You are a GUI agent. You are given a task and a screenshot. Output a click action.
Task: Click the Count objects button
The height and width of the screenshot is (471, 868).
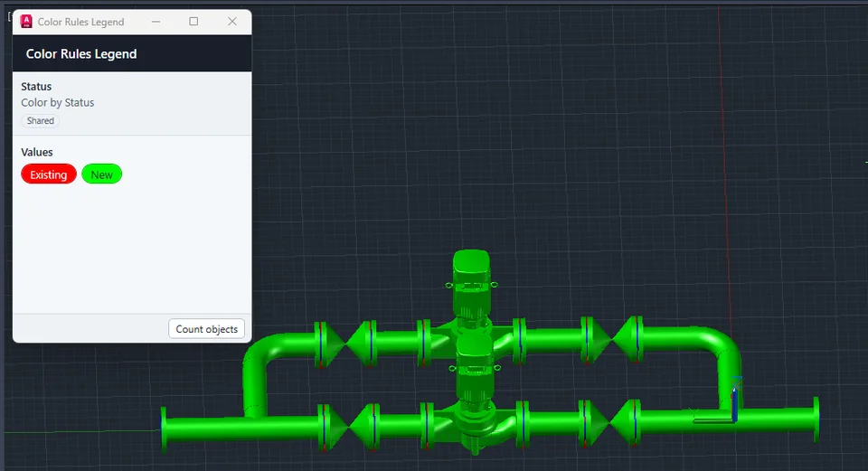point(206,329)
